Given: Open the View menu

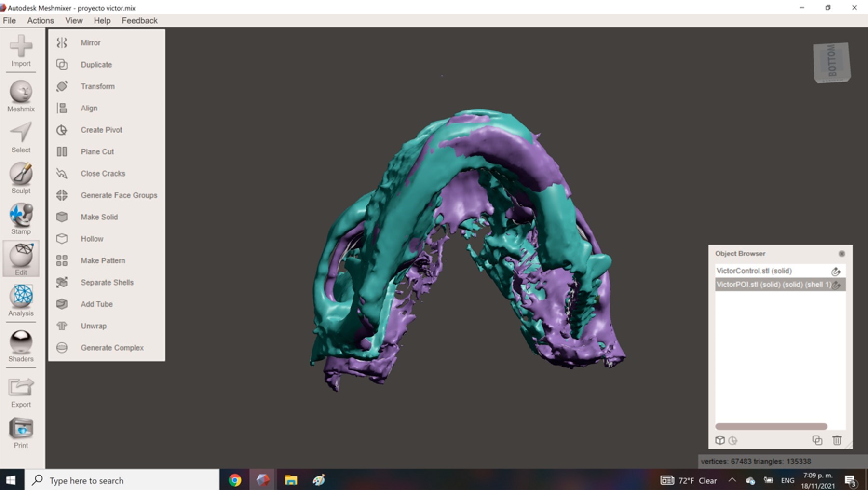Looking at the screenshot, I should tap(74, 20).
